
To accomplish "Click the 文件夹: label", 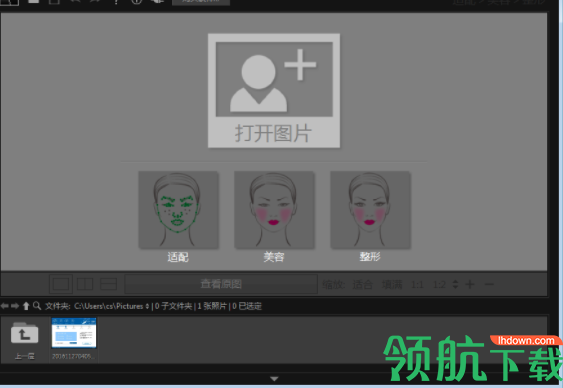I will coord(58,306).
